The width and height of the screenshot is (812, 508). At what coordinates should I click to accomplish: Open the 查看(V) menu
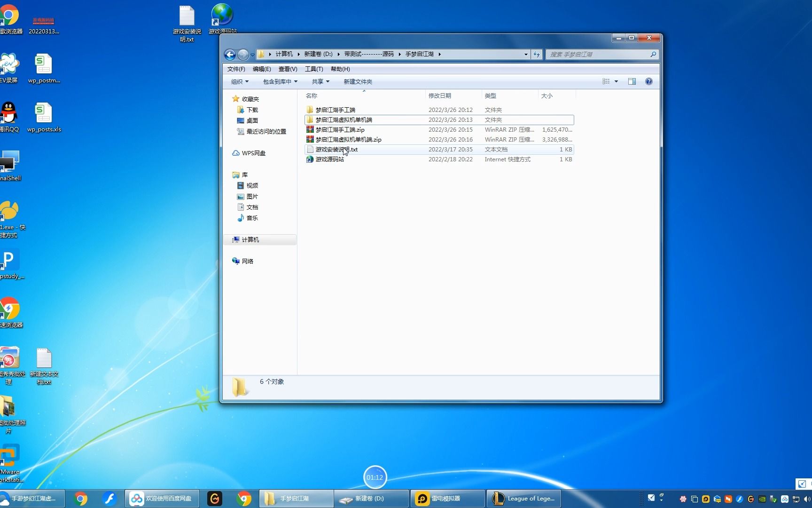(288, 69)
